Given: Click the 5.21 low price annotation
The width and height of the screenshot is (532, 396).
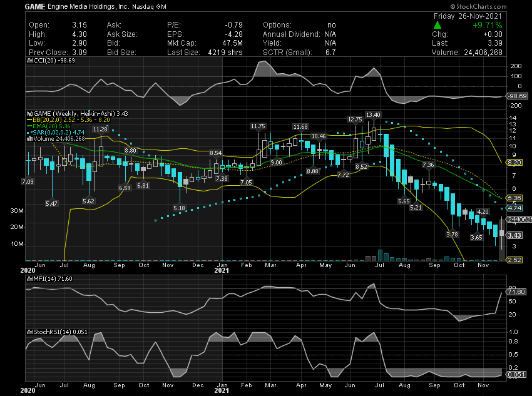Looking at the screenshot, I should pos(416,208).
